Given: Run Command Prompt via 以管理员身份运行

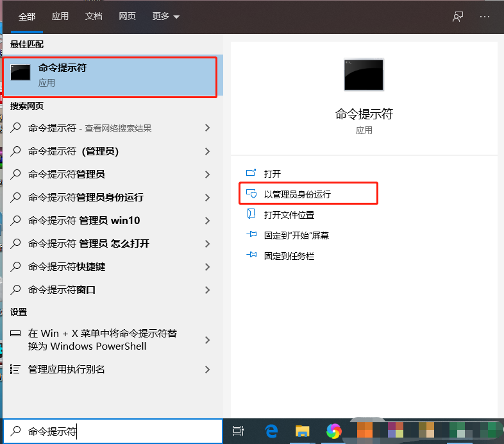Looking at the screenshot, I should pyautogui.click(x=297, y=194).
